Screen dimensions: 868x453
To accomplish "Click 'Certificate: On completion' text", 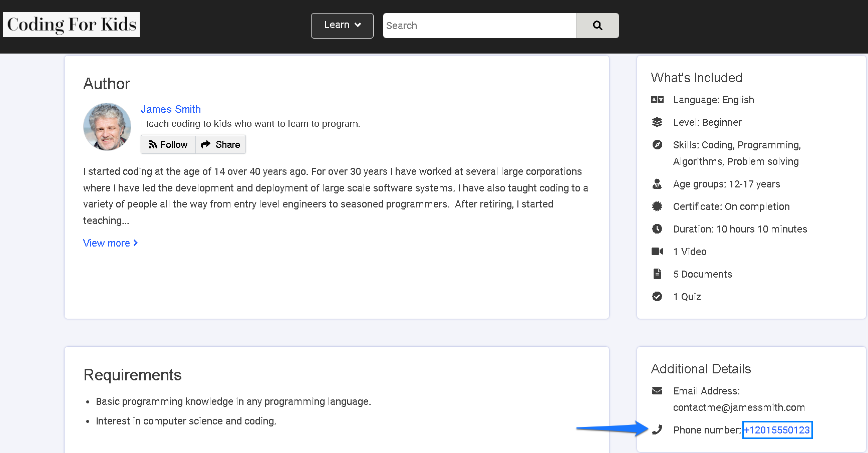I will click(731, 206).
